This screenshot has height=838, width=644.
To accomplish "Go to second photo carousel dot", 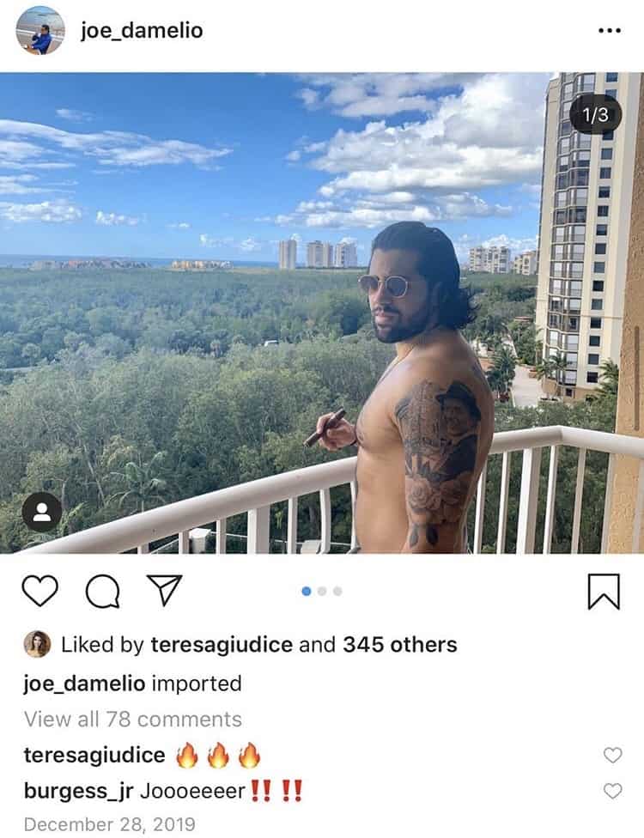I will pos(322,591).
